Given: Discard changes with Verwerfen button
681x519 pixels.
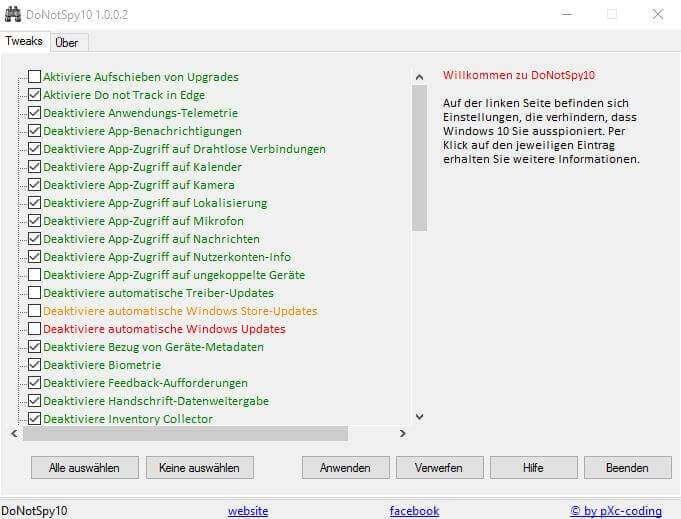Looking at the screenshot, I should click(440, 468).
